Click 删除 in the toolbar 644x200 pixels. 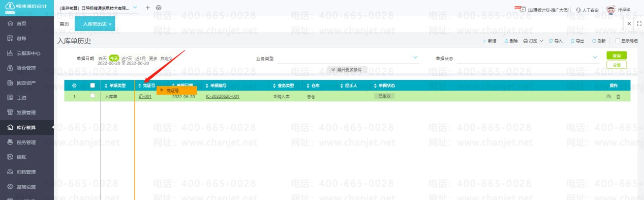tap(511, 41)
